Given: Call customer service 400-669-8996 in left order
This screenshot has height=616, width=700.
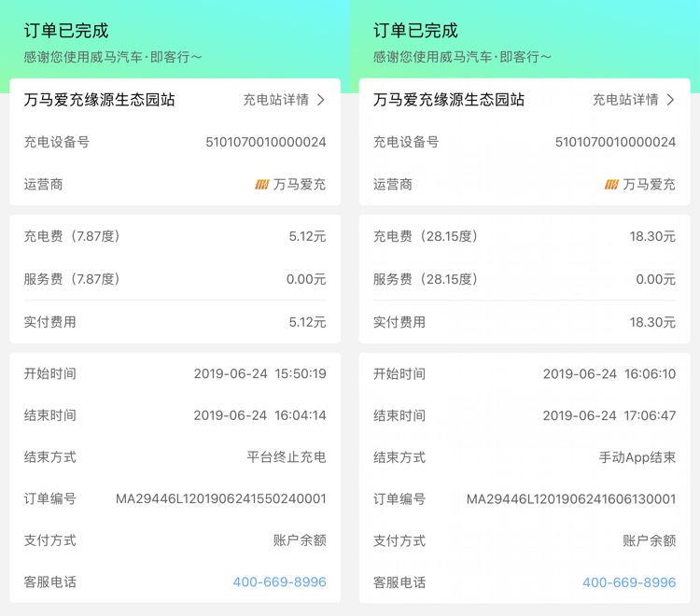Looking at the screenshot, I should [279, 582].
